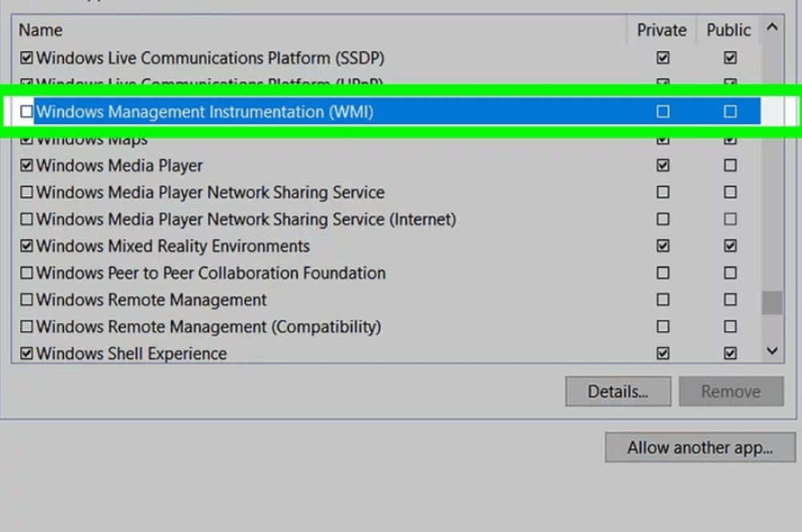
Task: Click the list scrollbar thumb
Action: click(772, 303)
